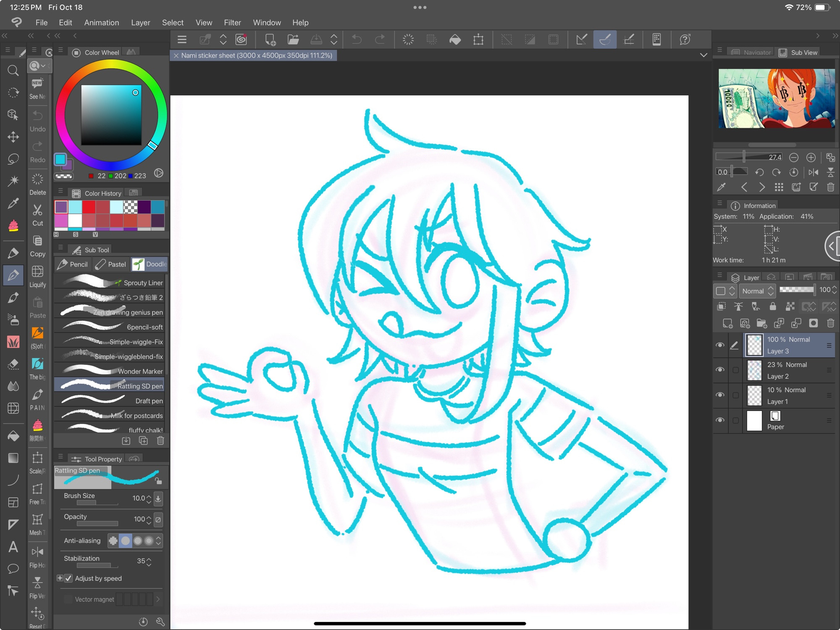The height and width of the screenshot is (630, 840).
Task: Click the Cut quick access button
Action: coord(37,215)
